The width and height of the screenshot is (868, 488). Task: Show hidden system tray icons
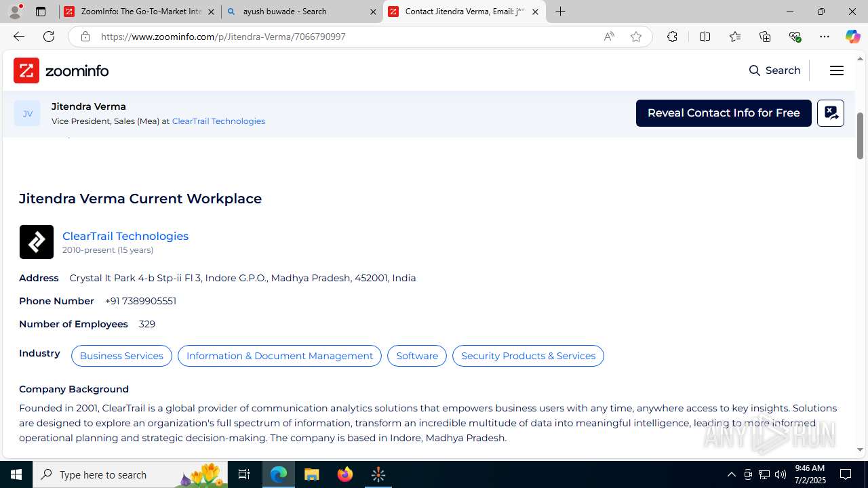coord(731,474)
